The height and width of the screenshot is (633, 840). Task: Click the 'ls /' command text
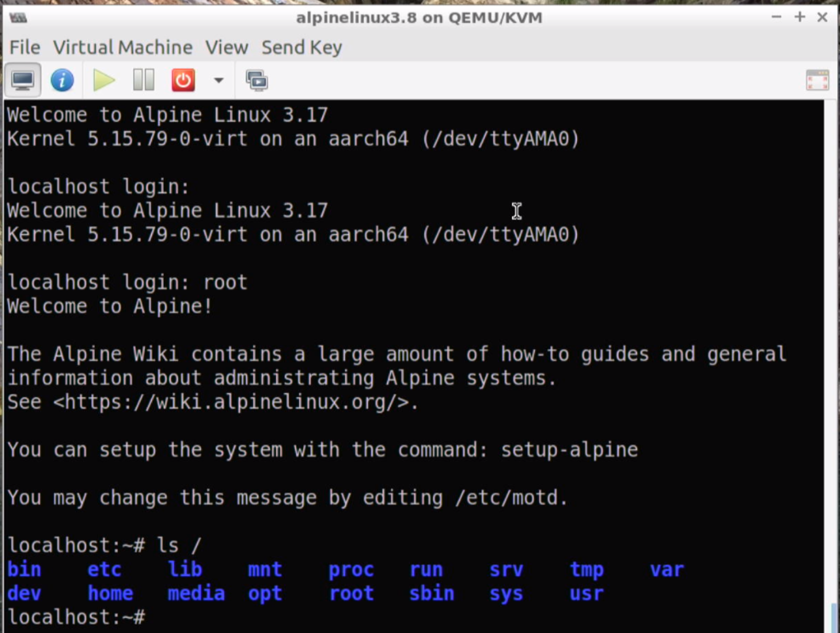[x=179, y=545]
